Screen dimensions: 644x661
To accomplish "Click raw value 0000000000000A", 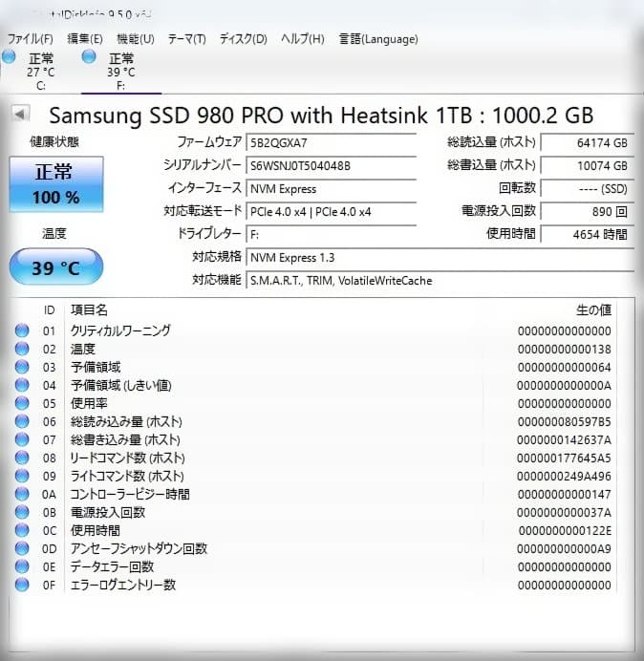I will pos(565,385).
